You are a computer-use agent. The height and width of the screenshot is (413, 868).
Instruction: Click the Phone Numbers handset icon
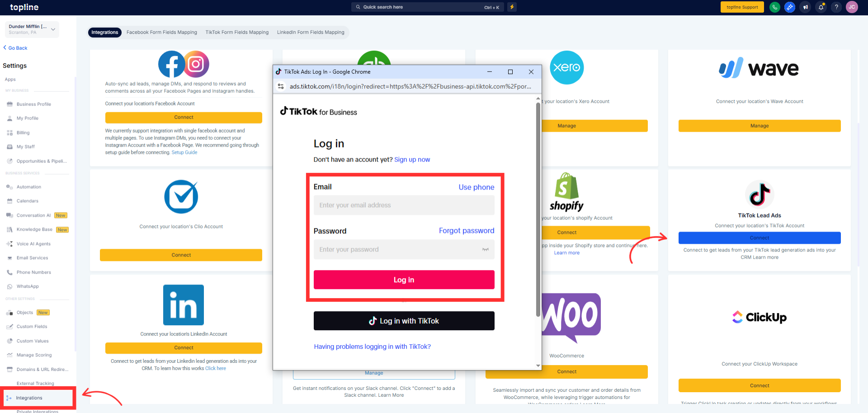pos(9,272)
